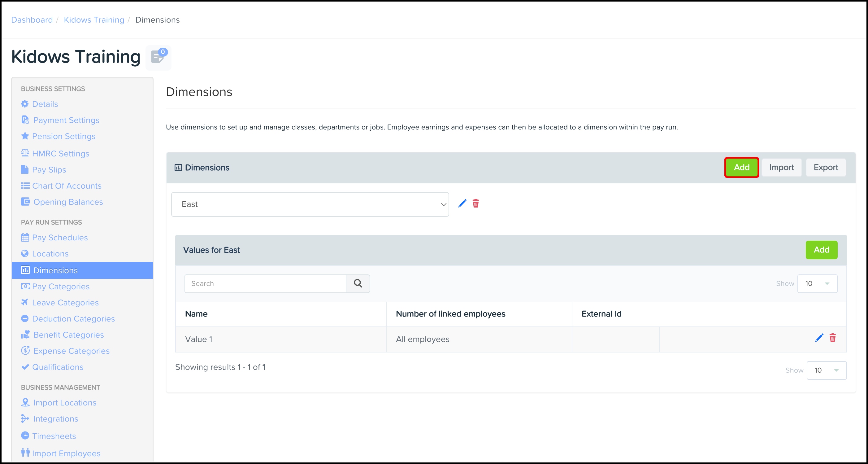Go to Chart Of Accounts settings

click(66, 186)
